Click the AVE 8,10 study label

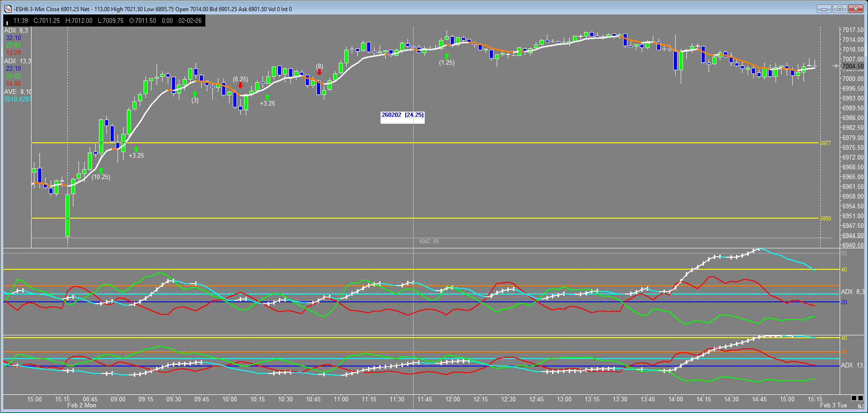18,92
